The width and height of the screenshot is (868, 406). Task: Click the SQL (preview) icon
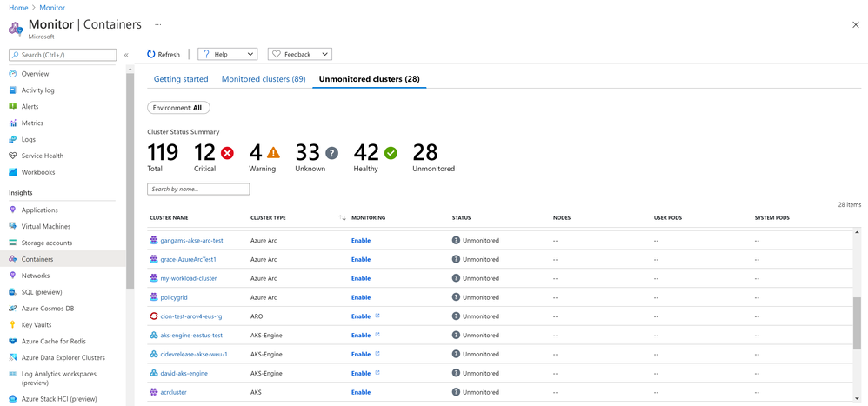coord(13,292)
